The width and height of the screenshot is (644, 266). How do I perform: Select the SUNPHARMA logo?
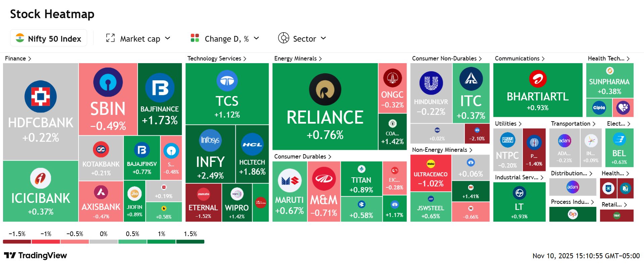click(x=610, y=71)
